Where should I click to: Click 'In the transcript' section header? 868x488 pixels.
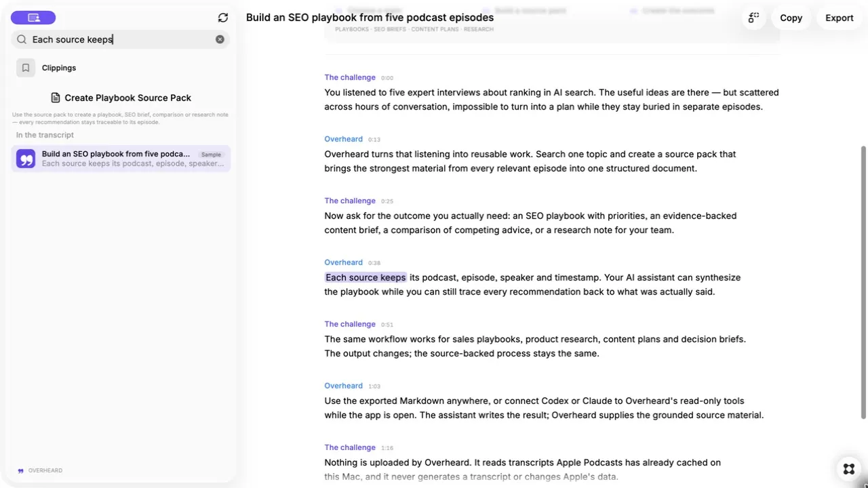click(x=45, y=135)
